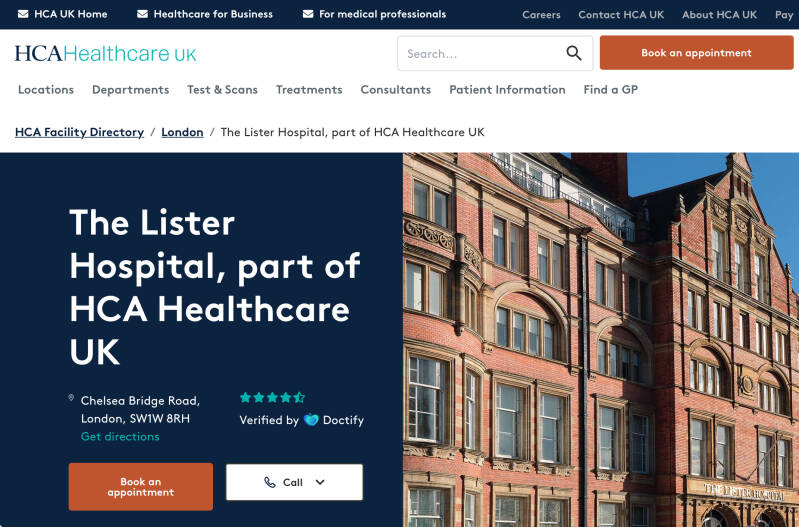Open HCA Facility Directory breadcrumb link
799x527 pixels.
pos(79,133)
